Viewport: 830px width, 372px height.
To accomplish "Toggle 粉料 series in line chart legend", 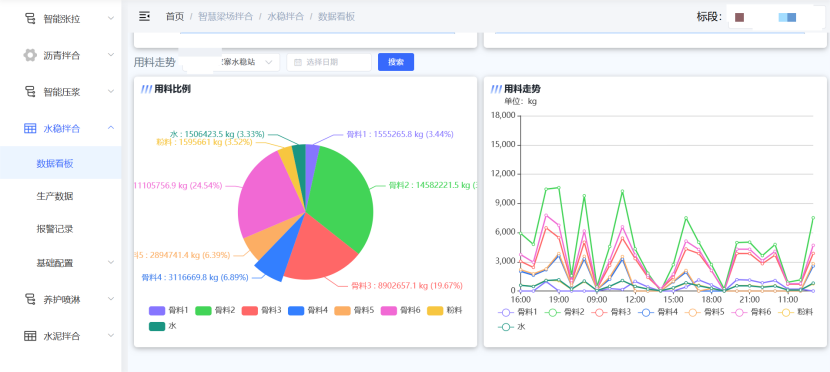I will coord(796,313).
